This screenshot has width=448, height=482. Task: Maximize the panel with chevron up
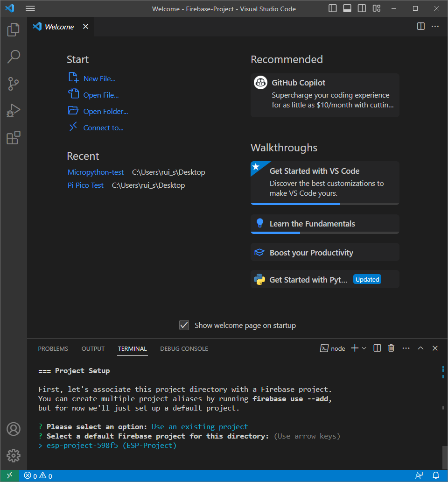420,348
